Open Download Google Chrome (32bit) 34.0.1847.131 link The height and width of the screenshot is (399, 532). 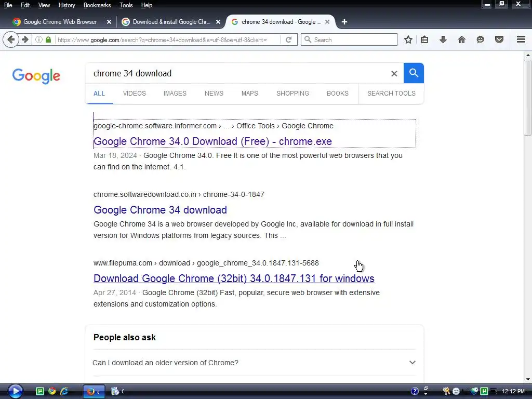click(234, 278)
